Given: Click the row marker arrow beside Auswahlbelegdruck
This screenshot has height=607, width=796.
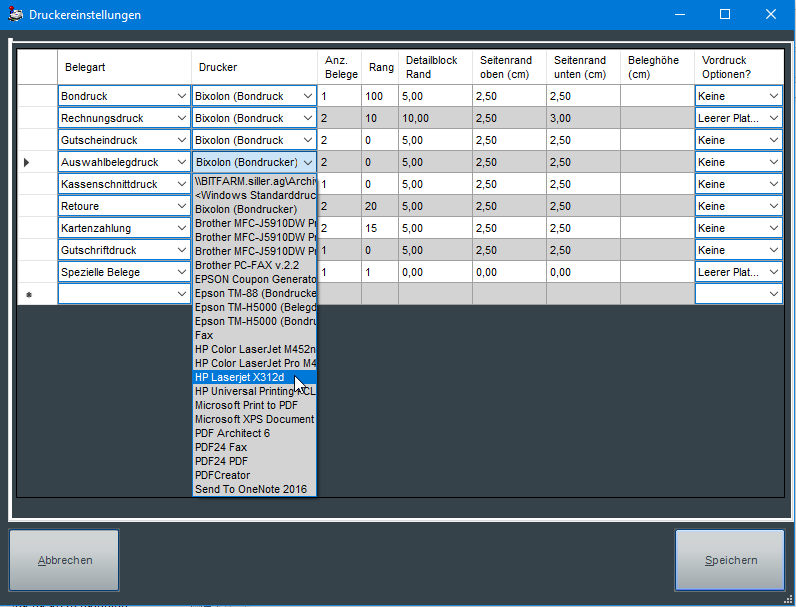Looking at the screenshot, I should click(x=27, y=162).
